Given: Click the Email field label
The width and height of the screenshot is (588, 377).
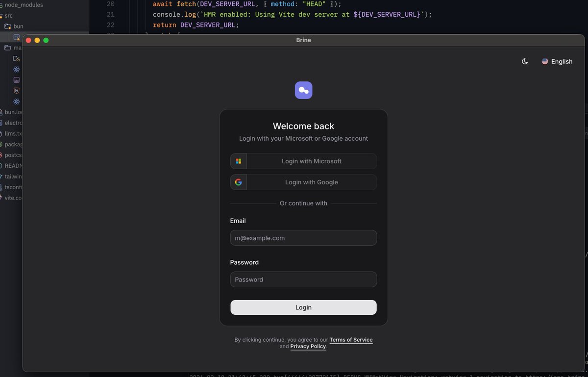Looking at the screenshot, I should click(238, 221).
